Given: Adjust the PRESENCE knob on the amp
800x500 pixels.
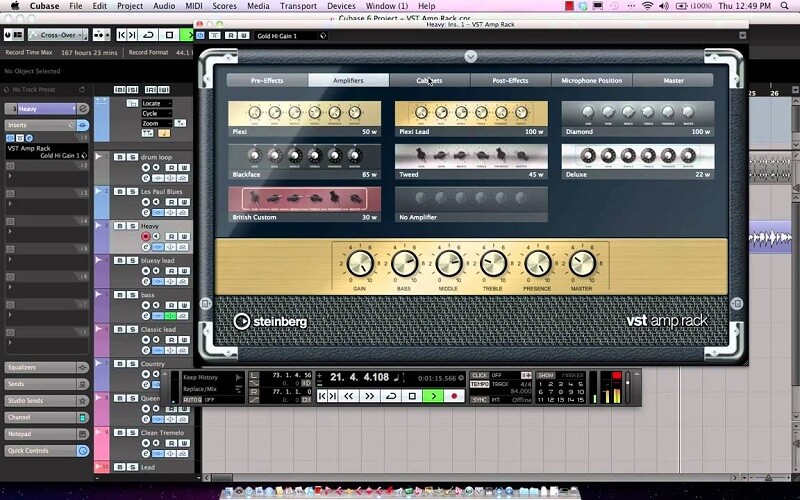Looking at the screenshot, I should click(537, 264).
